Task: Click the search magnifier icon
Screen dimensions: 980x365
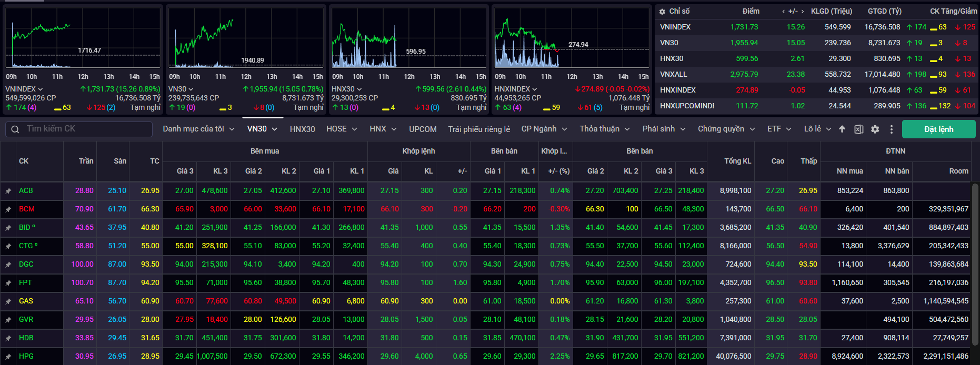Action: coord(15,129)
